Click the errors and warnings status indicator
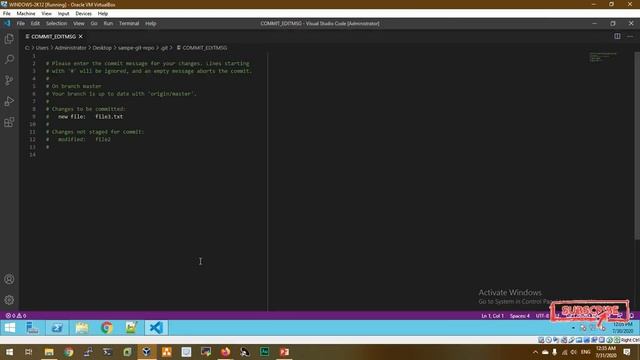This screenshot has width=640, height=360. coord(16,316)
